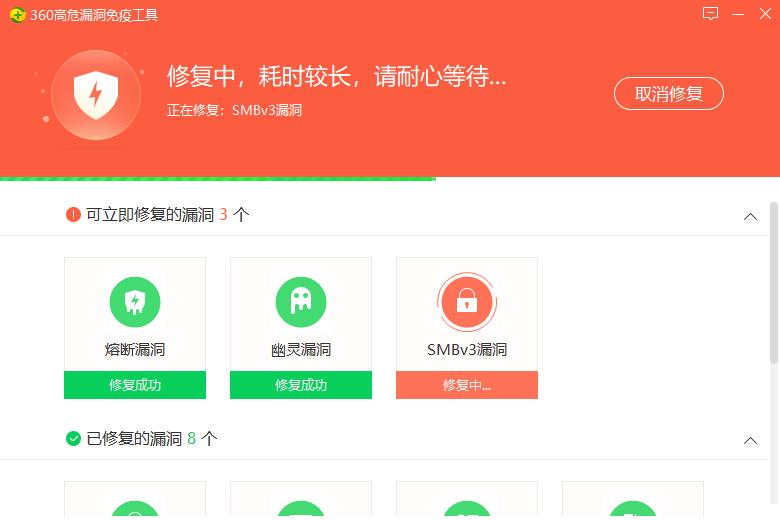Image resolution: width=780 pixels, height=520 pixels.
Task: Click the green check icon beside 已修复的漏洞
Action: point(73,438)
